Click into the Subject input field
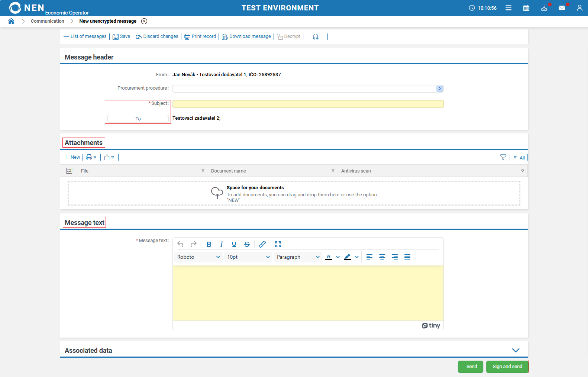588x377 pixels. [x=308, y=104]
